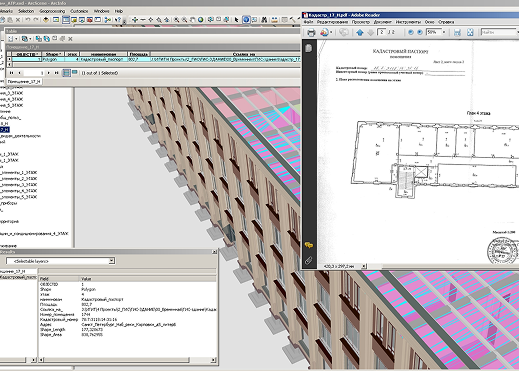Image resolution: width=519 pixels, height=371 pixels.
Task: Click Measure tool icon in ArcScene toolbar
Action: (x=274, y=20)
